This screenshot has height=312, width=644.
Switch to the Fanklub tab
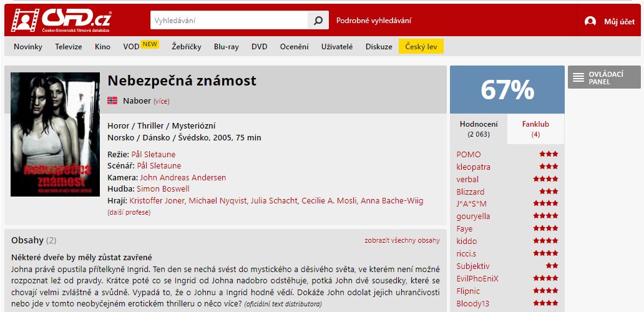(x=535, y=129)
